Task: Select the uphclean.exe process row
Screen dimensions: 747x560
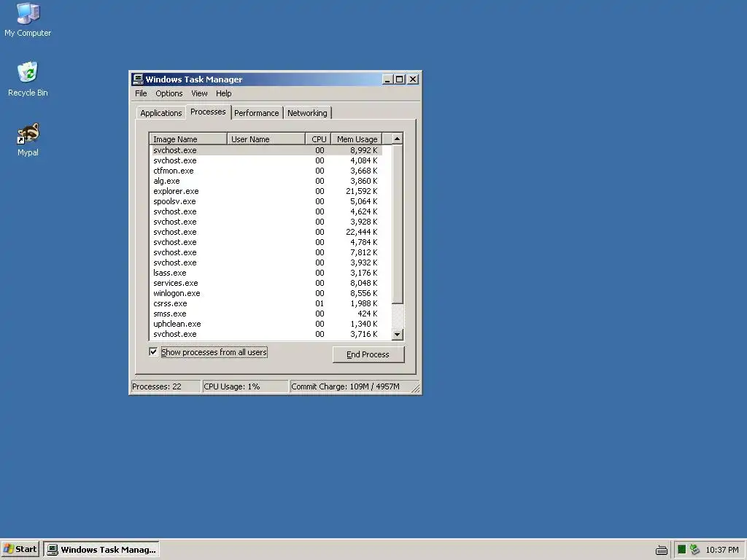Action: click(266, 324)
